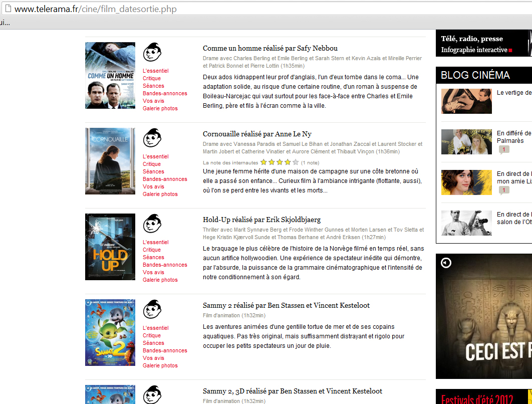
Task: Open the title Cornouaille réalisé par Anne Le Ny
Action: 257,134
